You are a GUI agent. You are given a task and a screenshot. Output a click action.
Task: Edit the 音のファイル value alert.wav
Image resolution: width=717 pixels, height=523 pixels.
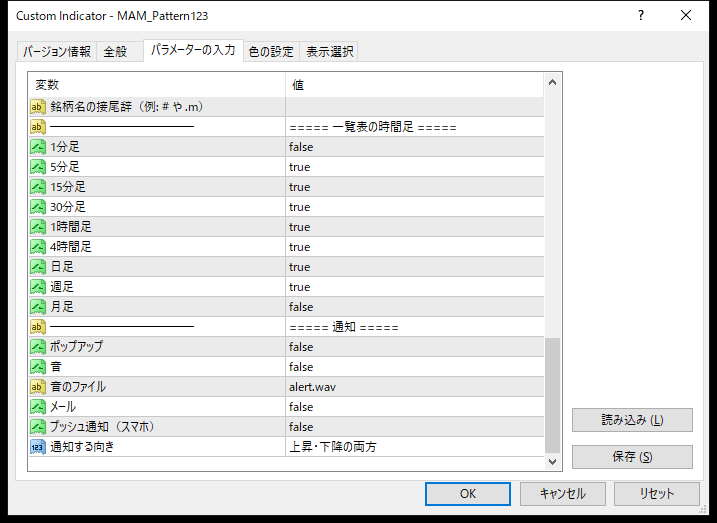coord(415,387)
